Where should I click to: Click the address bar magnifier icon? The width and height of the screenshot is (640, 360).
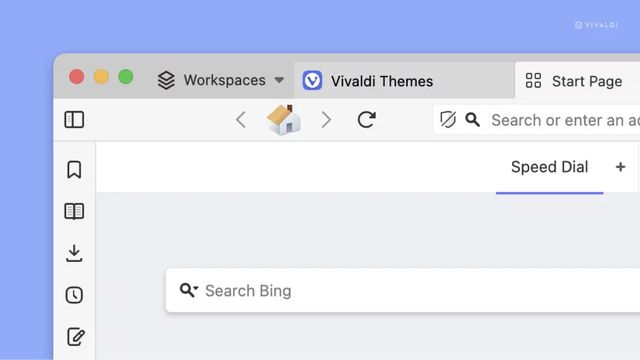(473, 120)
